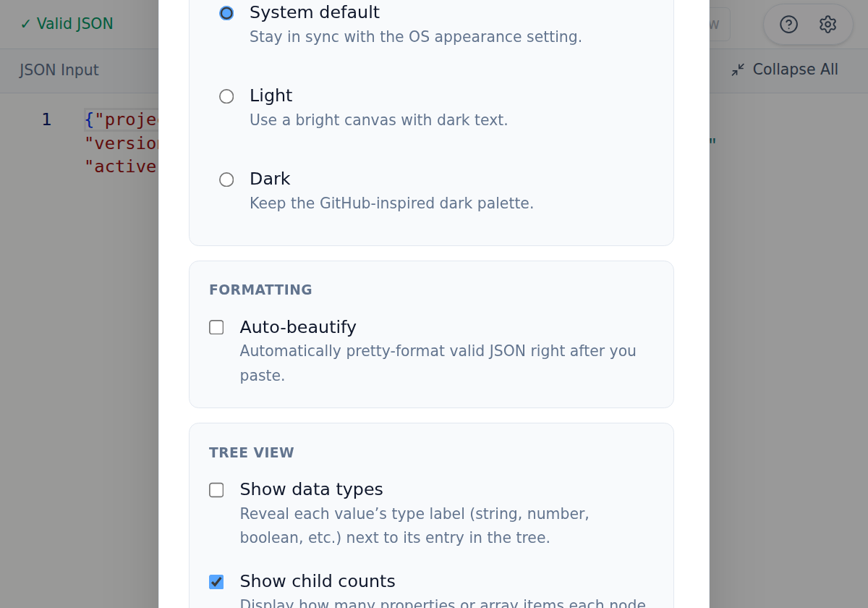Switch to the Dark theme
This screenshot has width=868, height=608.
click(x=226, y=180)
